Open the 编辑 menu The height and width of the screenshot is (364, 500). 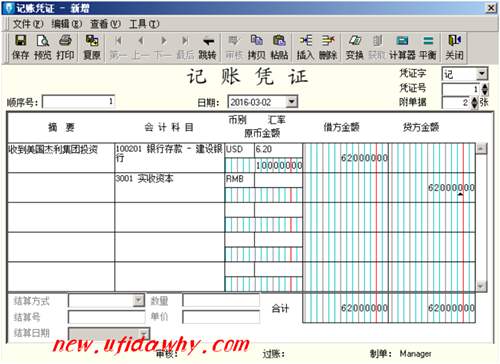(x=67, y=24)
